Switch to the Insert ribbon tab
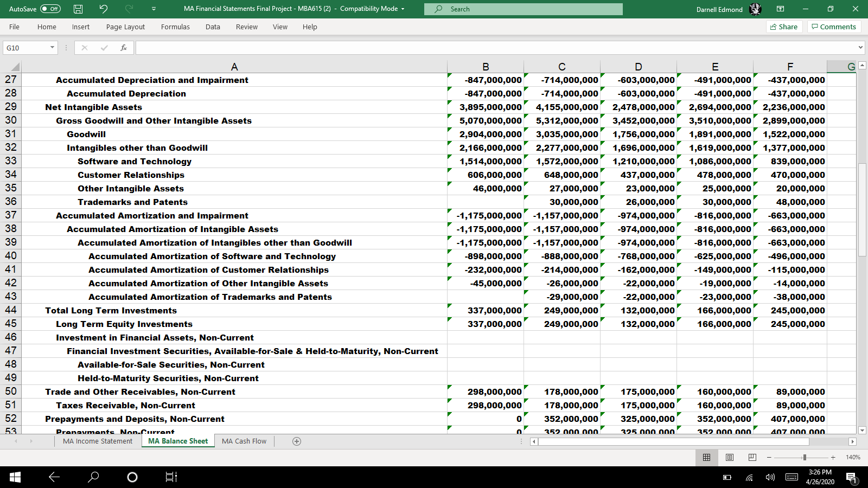The height and width of the screenshot is (488, 868). [81, 27]
